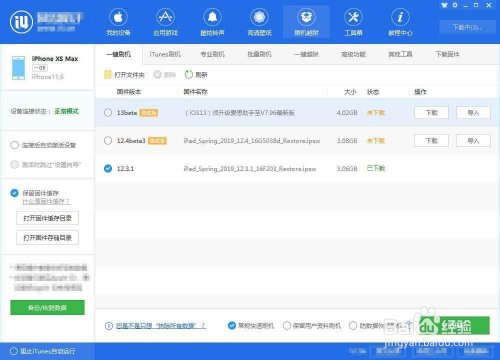Open the 下载中(3) downloads button
This screenshot has width=500, height=360.
coord(467,27)
